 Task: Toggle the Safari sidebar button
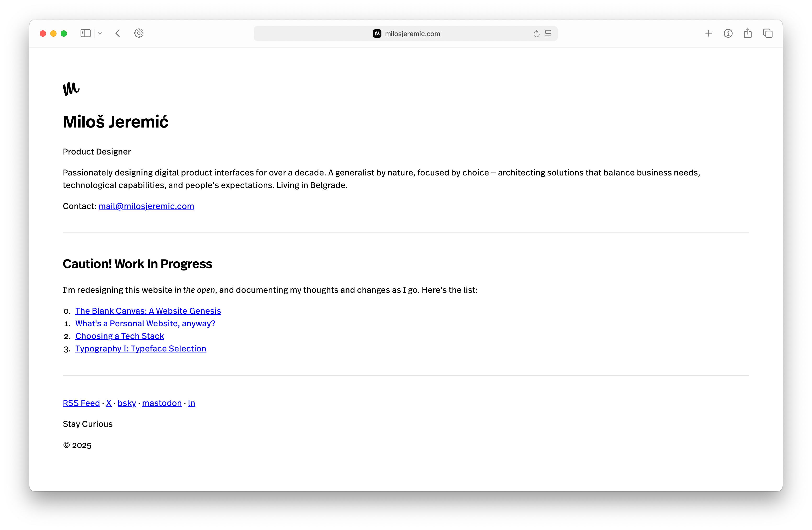tap(85, 34)
